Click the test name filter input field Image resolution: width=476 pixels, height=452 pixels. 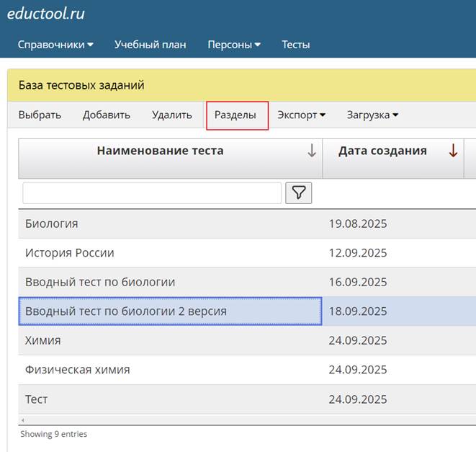(152, 193)
